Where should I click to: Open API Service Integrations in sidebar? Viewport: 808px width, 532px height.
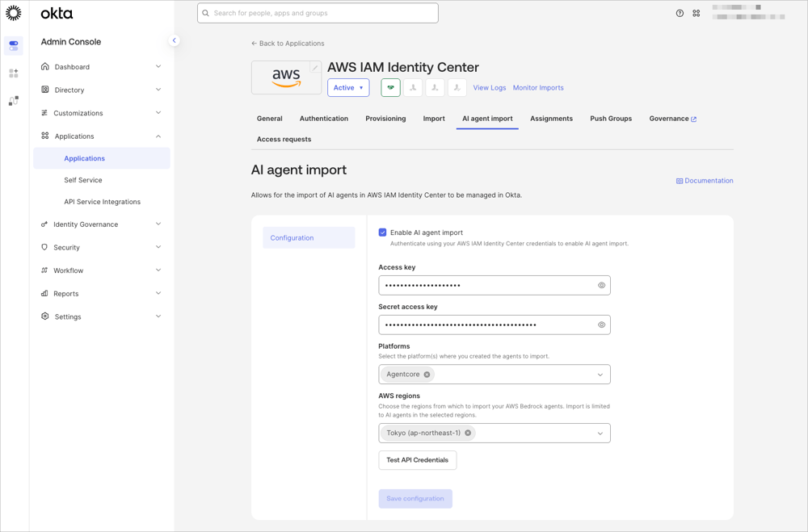point(102,201)
